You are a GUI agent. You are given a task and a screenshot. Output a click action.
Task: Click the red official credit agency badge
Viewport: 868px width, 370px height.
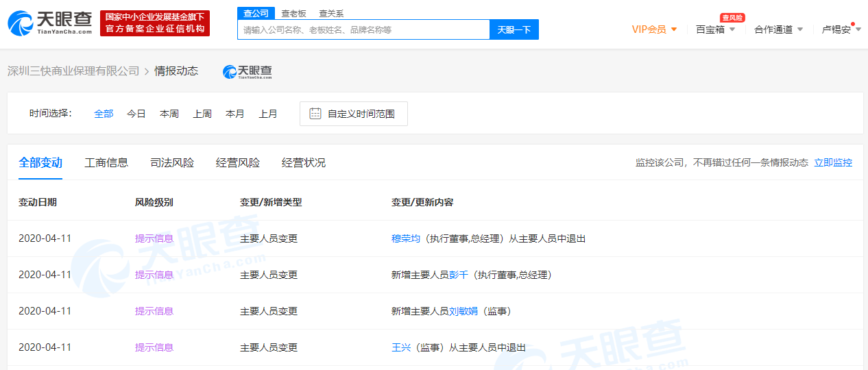tap(155, 23)
